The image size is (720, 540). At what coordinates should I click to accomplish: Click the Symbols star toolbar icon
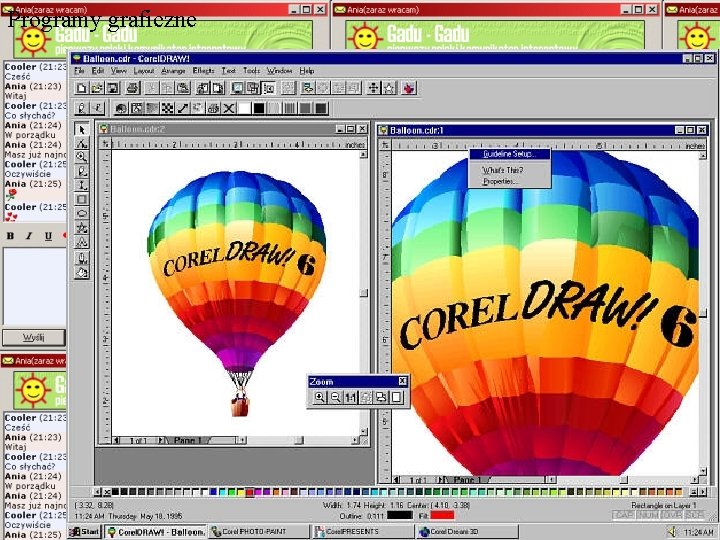pos(389,88)
